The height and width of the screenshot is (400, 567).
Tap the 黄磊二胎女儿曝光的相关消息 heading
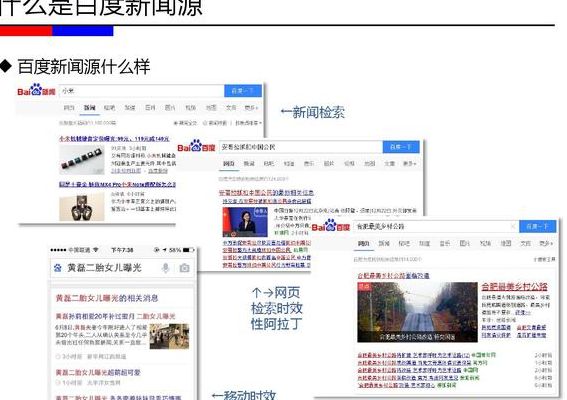[x=107, y=298]
